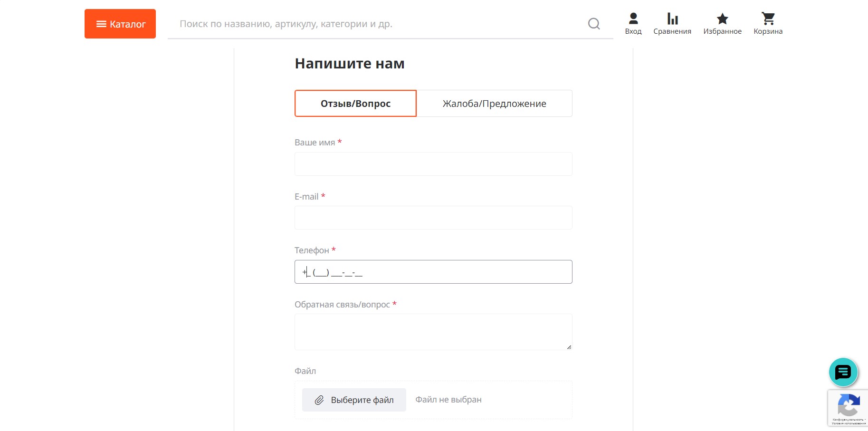The width and height of the screenshot is (868, 431).
Task: Click the Файл не выбран text
Action: click(x=448, y=400)
